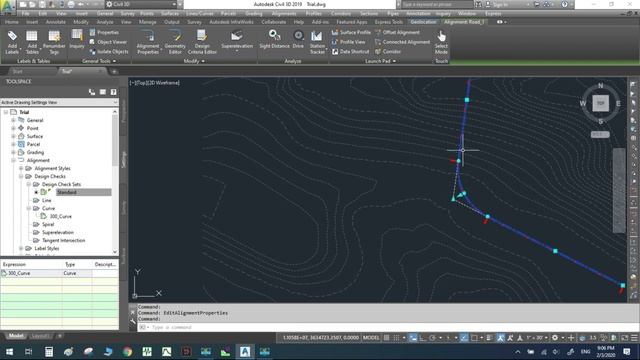Screen dimensions: 640x360
Task: Click the TOP face of the ViewCube
Action: coord(600,103)
